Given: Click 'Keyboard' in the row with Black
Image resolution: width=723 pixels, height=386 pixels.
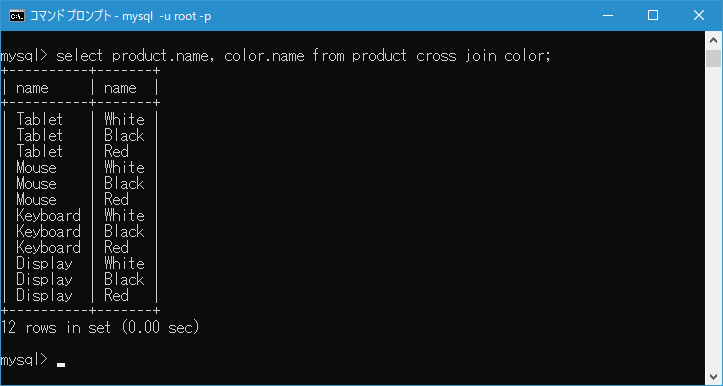Looking at the screenshot, I should [x=48, y=232].
